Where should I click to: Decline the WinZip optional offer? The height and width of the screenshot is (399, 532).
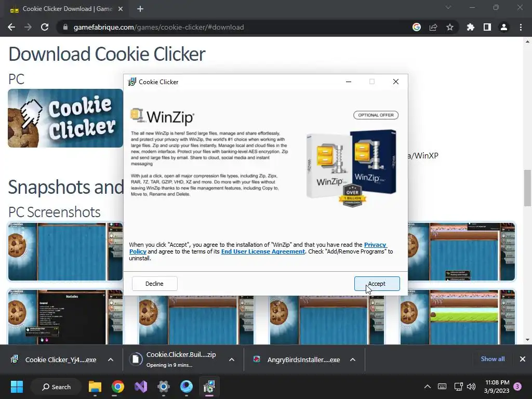tap(154, 284)
